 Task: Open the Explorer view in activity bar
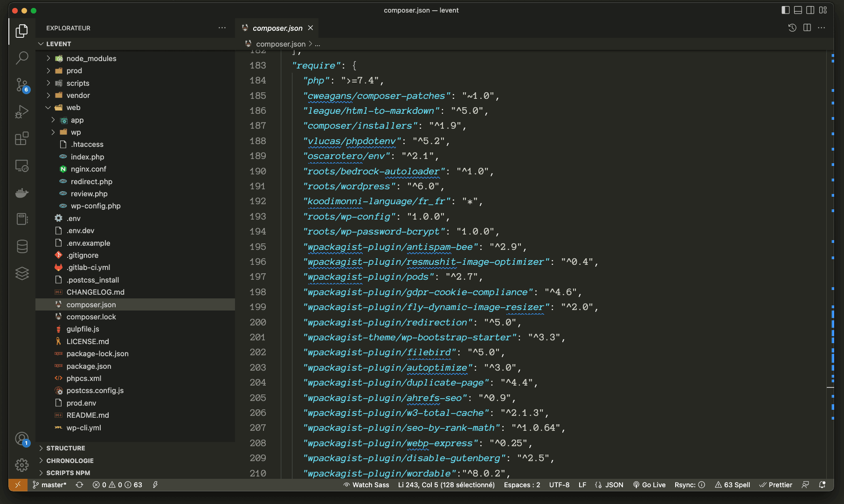[x=22, y=31]
